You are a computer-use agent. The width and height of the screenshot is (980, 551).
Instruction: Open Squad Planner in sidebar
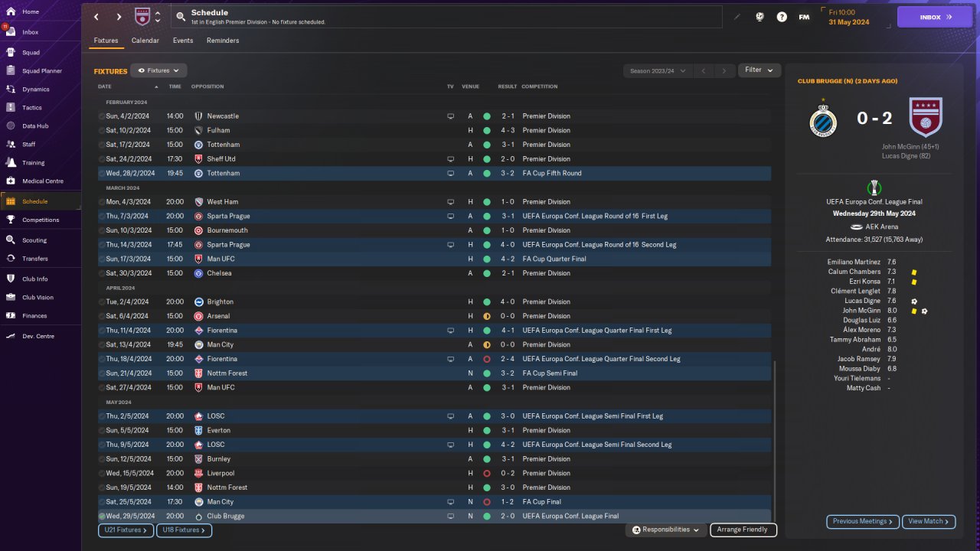pos(41,71)
